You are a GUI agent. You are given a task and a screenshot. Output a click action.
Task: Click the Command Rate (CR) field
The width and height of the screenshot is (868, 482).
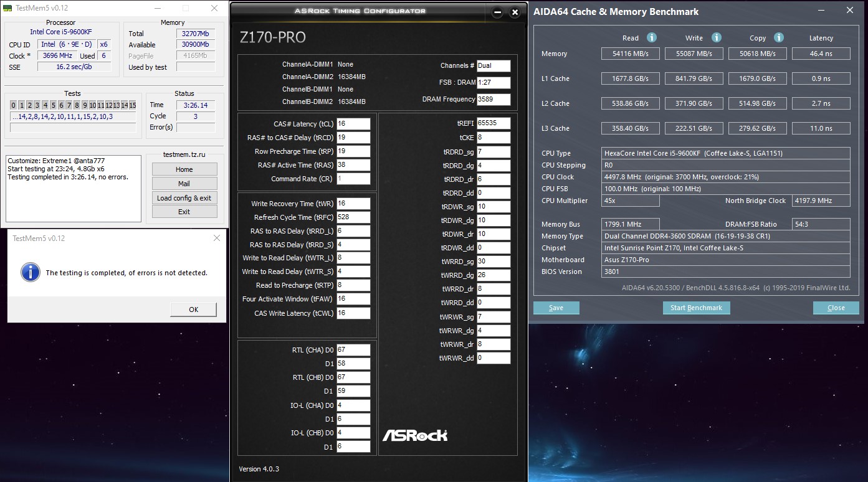pyautogui.click(x=353, y=179)
